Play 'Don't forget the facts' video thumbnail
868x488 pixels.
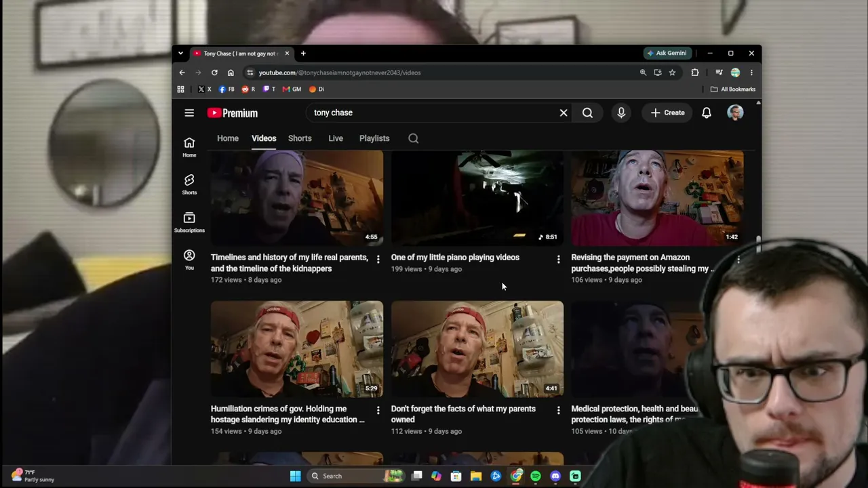coord(477,349)
